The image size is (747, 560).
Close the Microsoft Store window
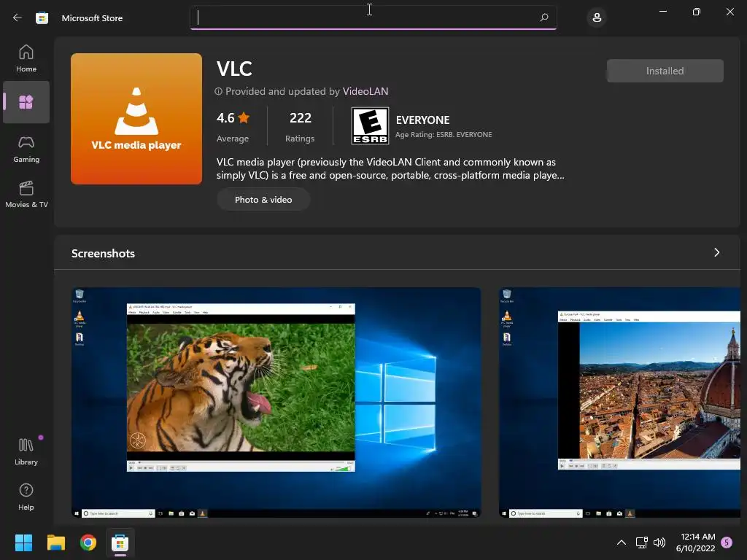[x=729, y=12]
